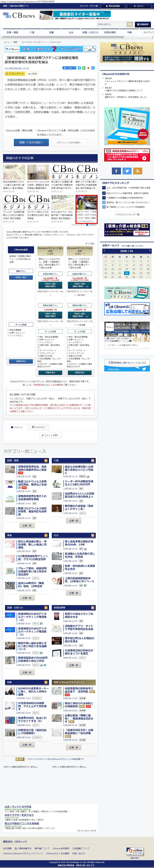Click ログインして全文を読む button
Screen dimensions: 154x868
pos(69,143)
